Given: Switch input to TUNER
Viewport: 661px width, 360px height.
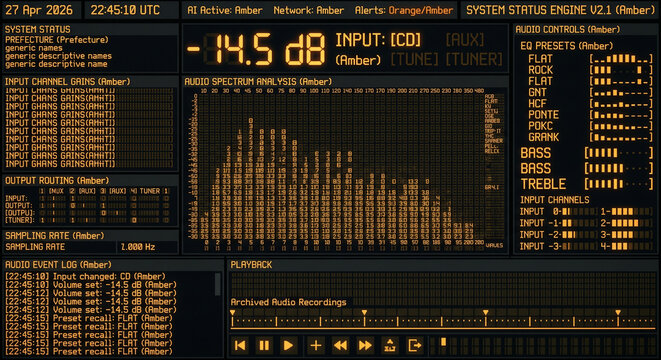Looking at the screenshot, I should click(x=474, y=59).
